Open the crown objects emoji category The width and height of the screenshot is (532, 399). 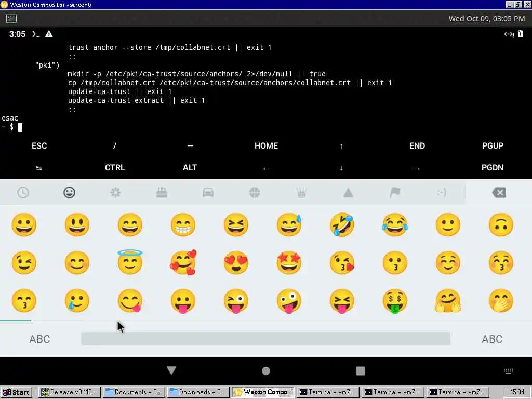point(301,193)
